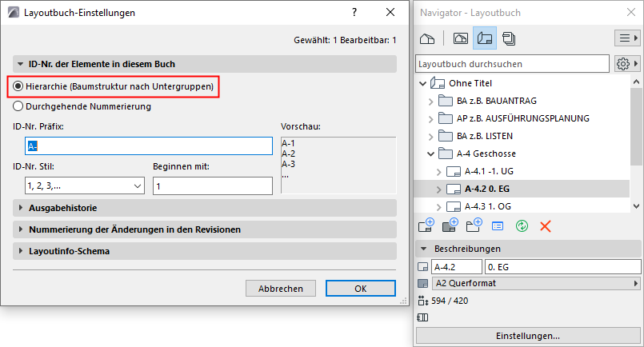Click the New Layout icon
Image resolution: width=644 pixels, height=347 pixels.
[x=426, y=227]
